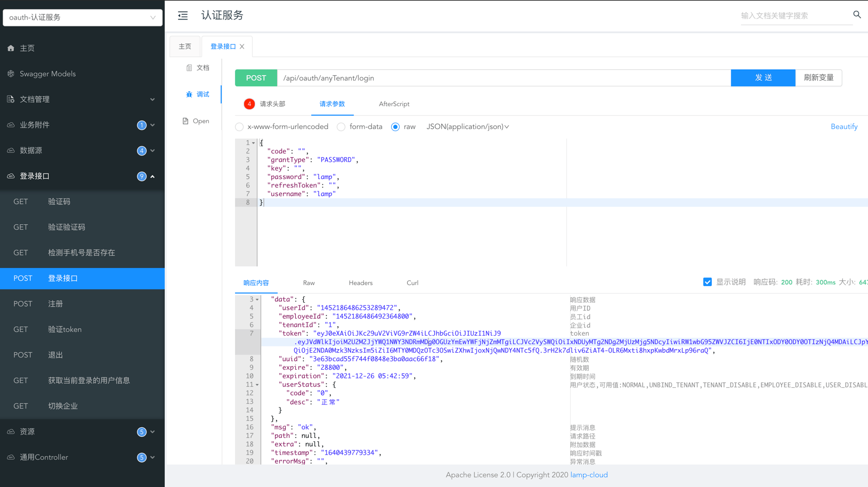
Task: Click the 文档 document icon
Action: 189,68
